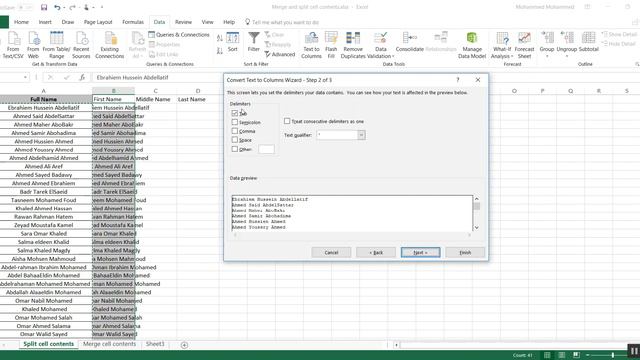Open Existing Connections

point(109,45)
